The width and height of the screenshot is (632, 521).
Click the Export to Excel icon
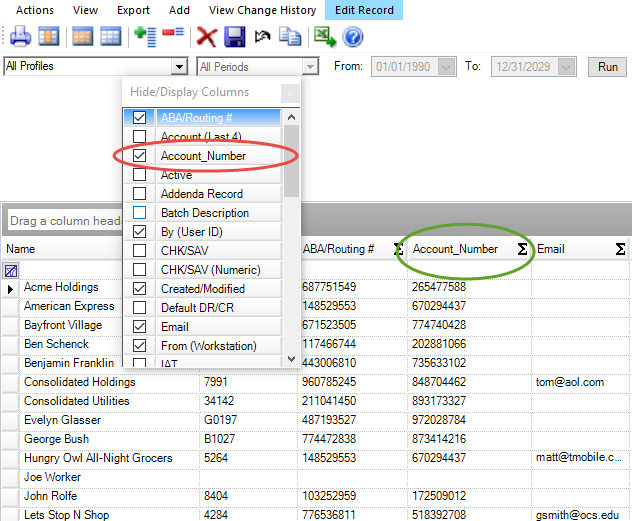click(324, 38)
